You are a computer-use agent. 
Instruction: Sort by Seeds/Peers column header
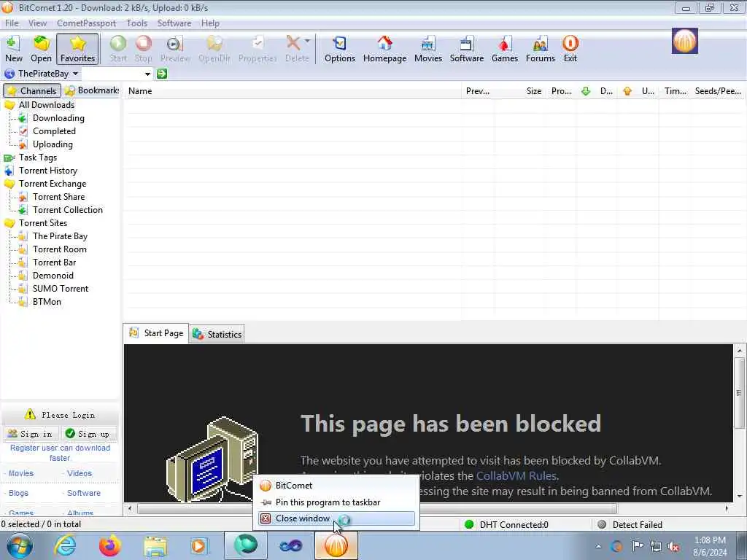tap(718, 91)
